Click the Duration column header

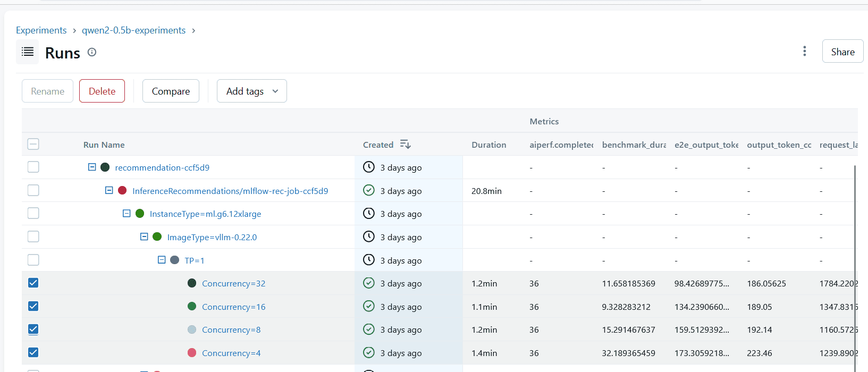click(x=488, y=145)
